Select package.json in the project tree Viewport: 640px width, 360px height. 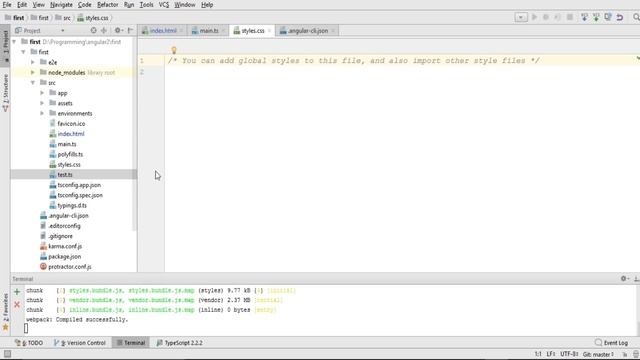pyautogui.click(x=64, y=256)
